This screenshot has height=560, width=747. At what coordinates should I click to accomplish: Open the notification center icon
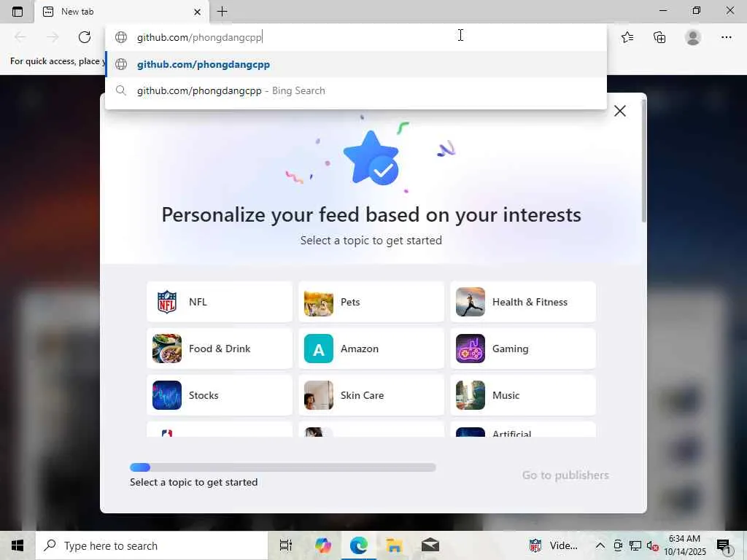[724, 545]
